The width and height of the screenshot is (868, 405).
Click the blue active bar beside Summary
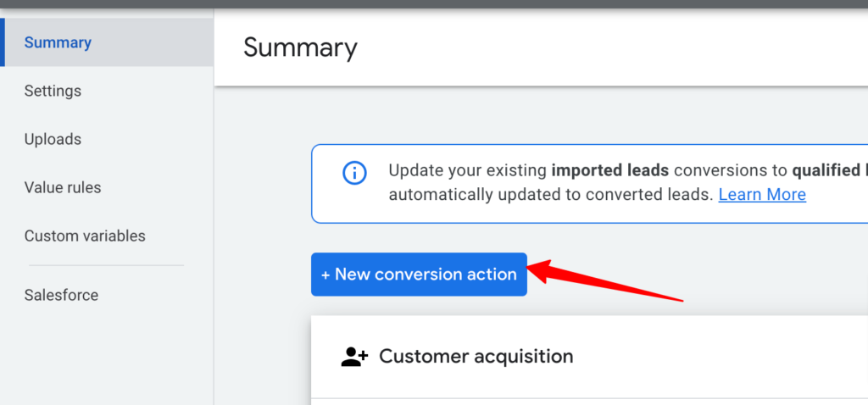tap(3, 42)
